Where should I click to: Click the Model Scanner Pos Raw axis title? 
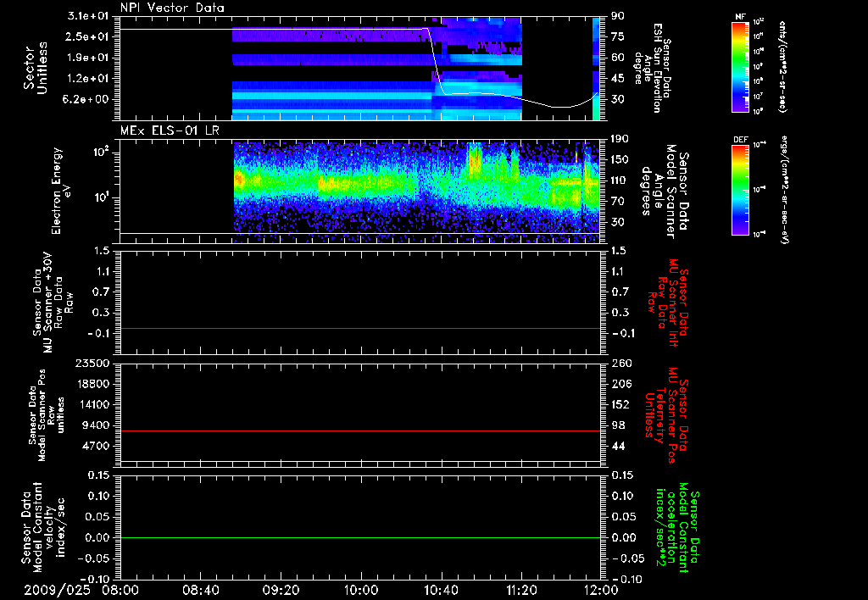[x=47, y=415]
